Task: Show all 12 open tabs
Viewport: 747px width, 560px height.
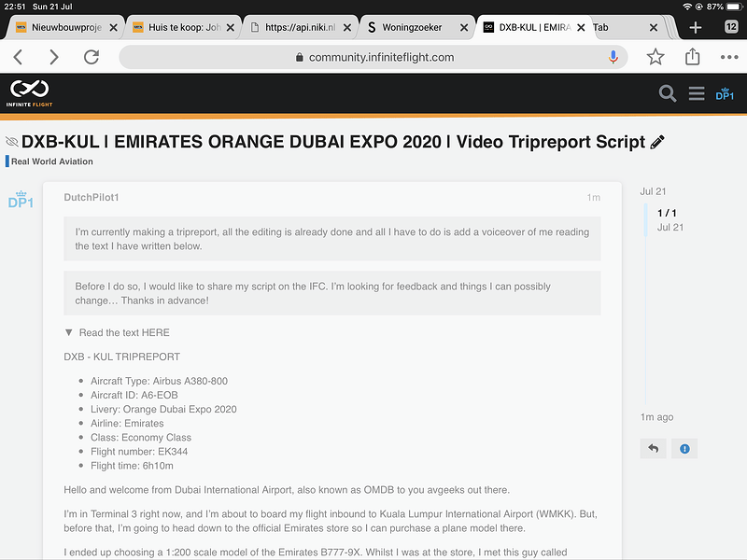Action: (731, 27)
